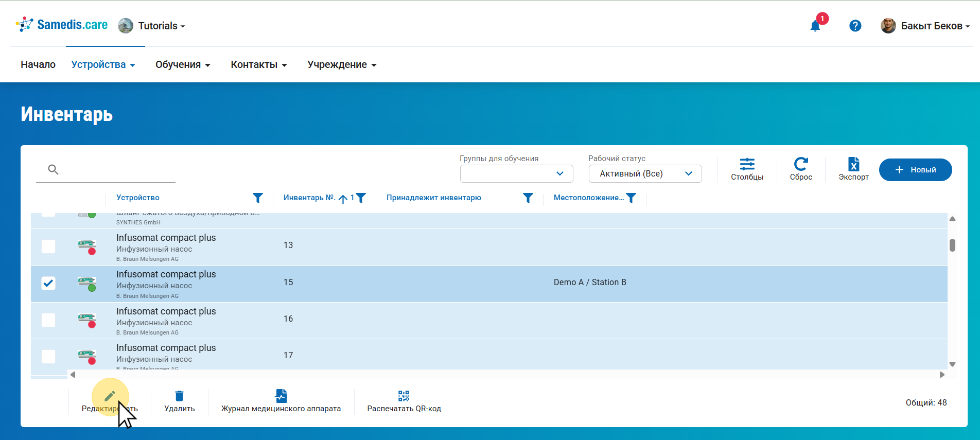980x440 pixels.
Task: Click device image for inventory 15
Action: [87, 283]
